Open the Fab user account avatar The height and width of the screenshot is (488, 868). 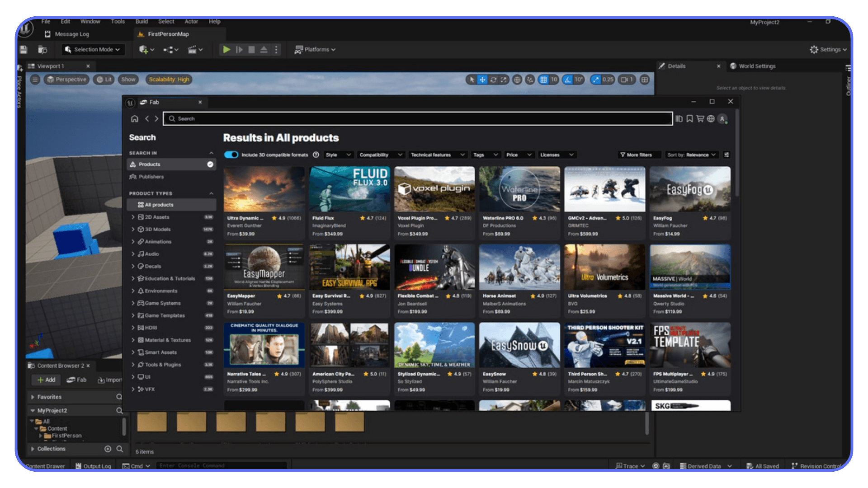click(722, 119)
